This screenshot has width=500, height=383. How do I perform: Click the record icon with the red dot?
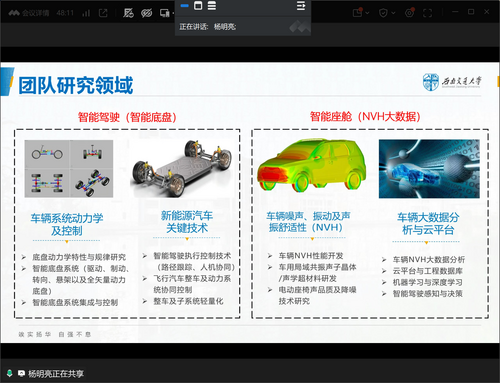pyautogui.click(x=410, y=13)
